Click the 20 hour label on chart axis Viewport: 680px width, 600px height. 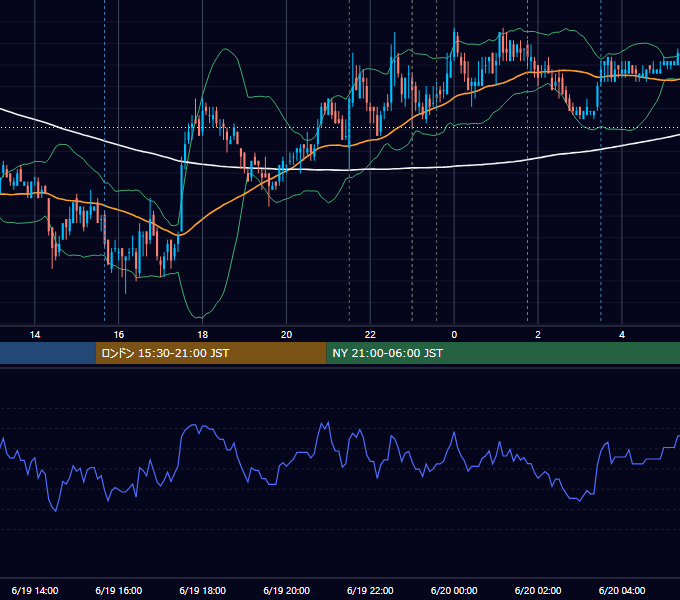286,335
